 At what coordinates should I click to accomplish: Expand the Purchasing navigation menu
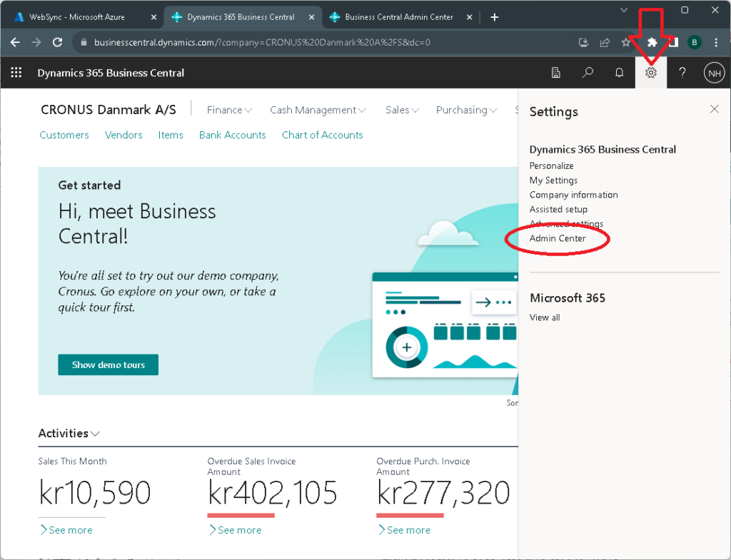coord(465,110)
